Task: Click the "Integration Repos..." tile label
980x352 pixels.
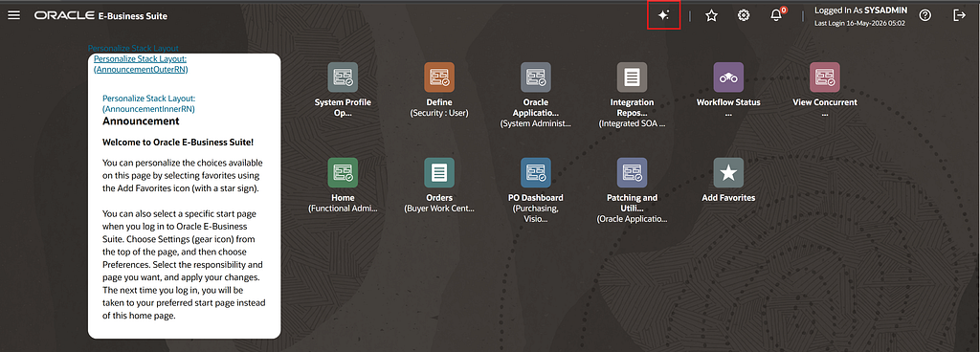Action: pos(632,107)
